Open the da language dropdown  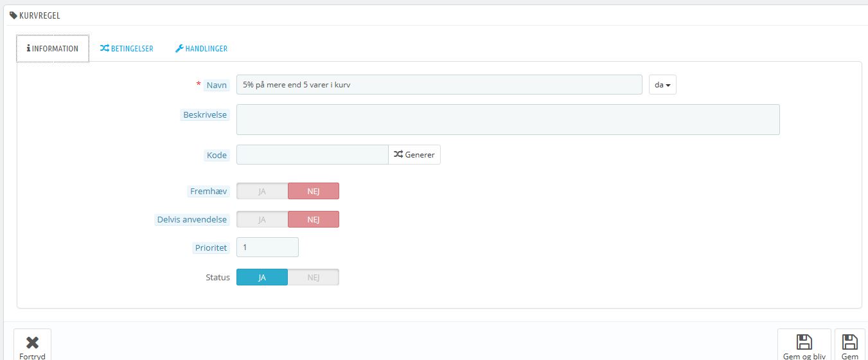click(x=662, y=85)
